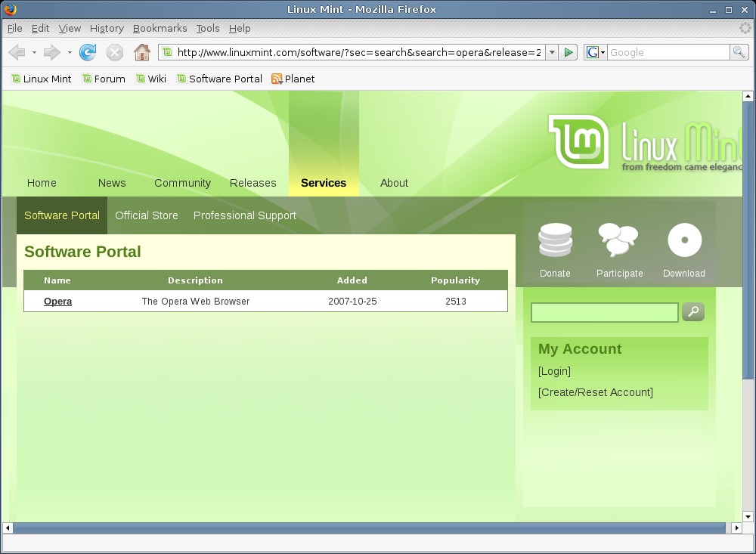Open the URL bar history dropdown
The height and width of the screenshot is (554, 756).
coord(552,52)
